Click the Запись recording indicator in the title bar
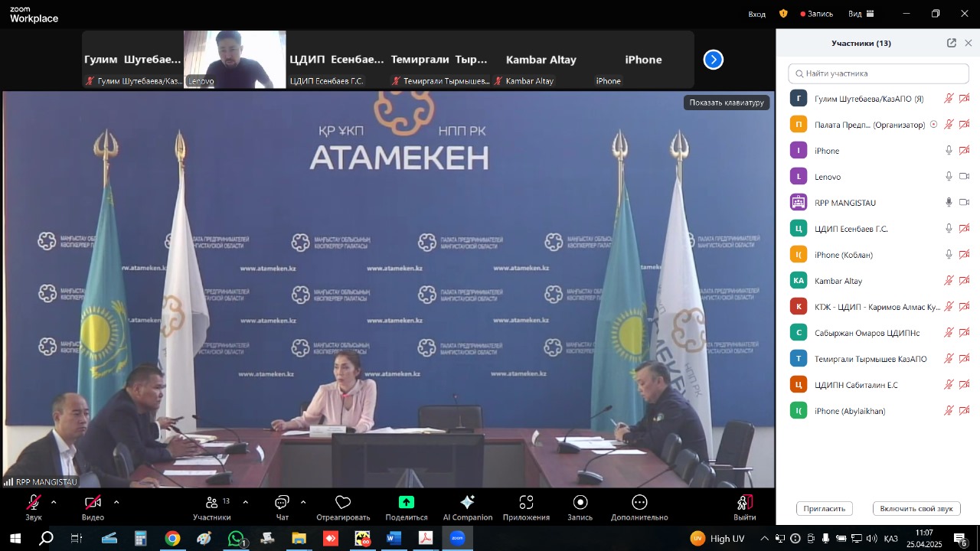This screenshot has width=980, height=551. (x=817, y=14)
